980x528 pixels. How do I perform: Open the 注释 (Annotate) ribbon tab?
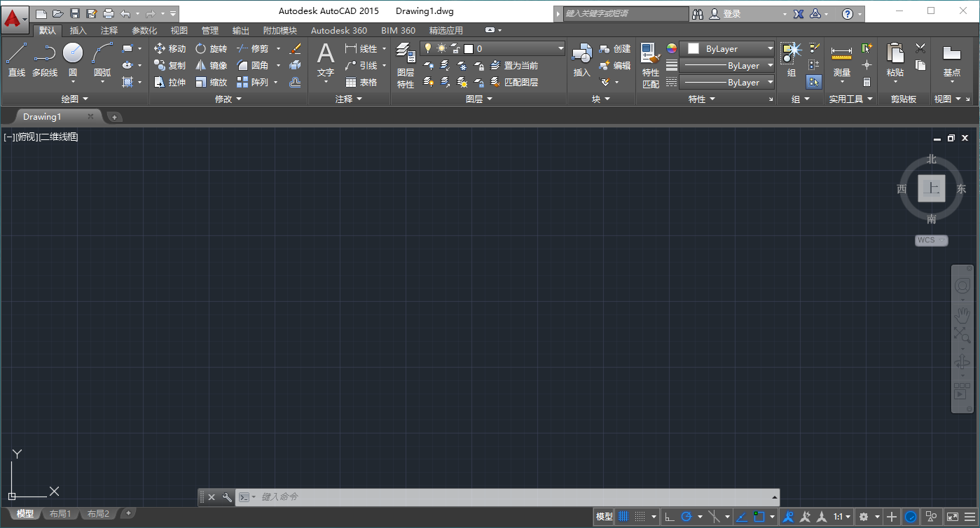(108, 30)
